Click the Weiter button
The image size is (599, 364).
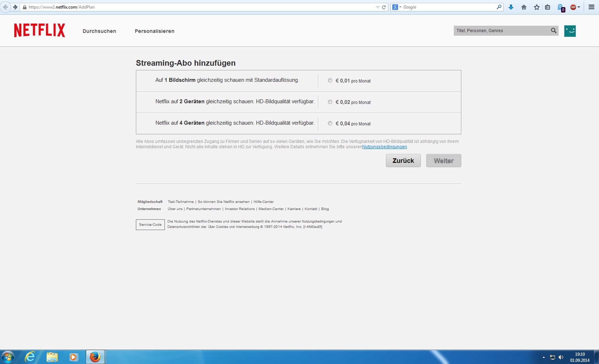coord(444,161)
